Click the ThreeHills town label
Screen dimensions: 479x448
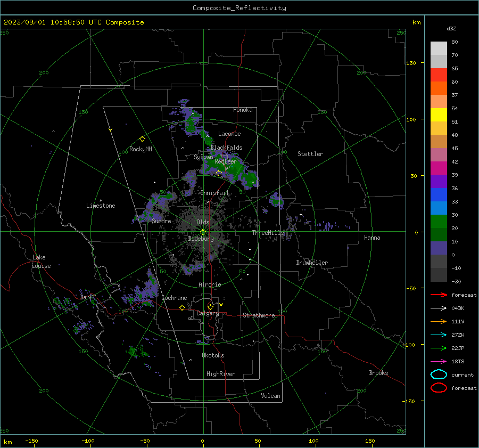[x=268, y=233]
